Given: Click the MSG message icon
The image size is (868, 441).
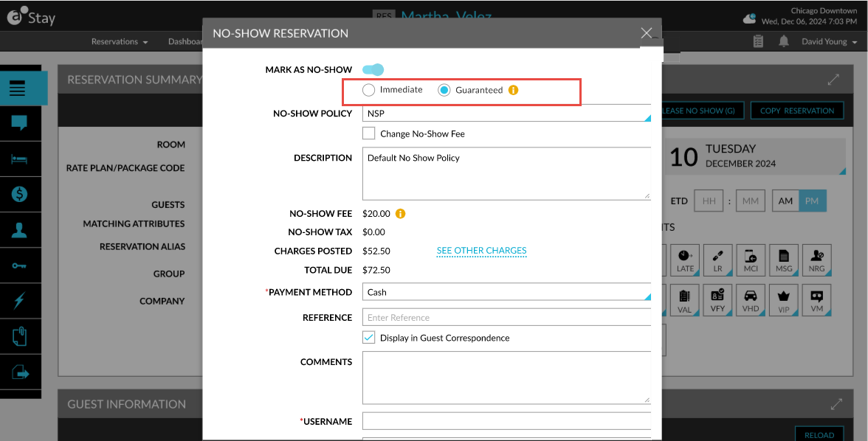Looking at the screenshot, I should 784,260.
